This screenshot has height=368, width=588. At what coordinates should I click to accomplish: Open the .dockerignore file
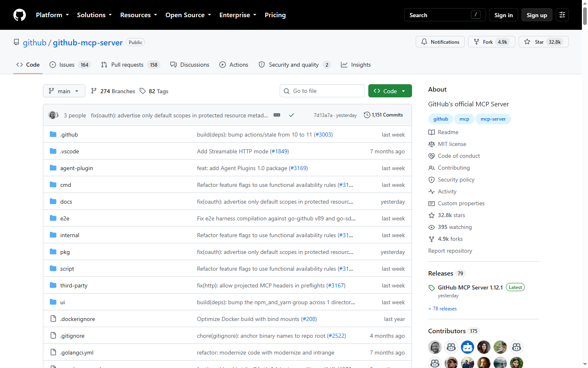[78, 319]
